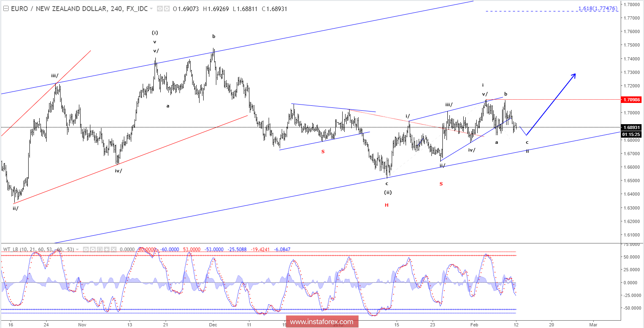
Task: Click the Feb label on the time axis
Action: [x=474, y=325]
